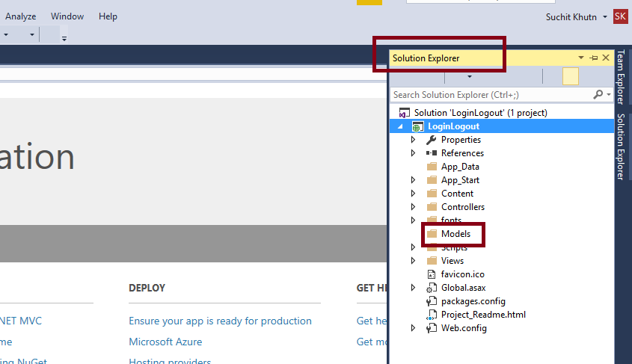The width and height of the screenshot is (632, 364).
Task: Click the SK account avatar badge
Action: 620,16
